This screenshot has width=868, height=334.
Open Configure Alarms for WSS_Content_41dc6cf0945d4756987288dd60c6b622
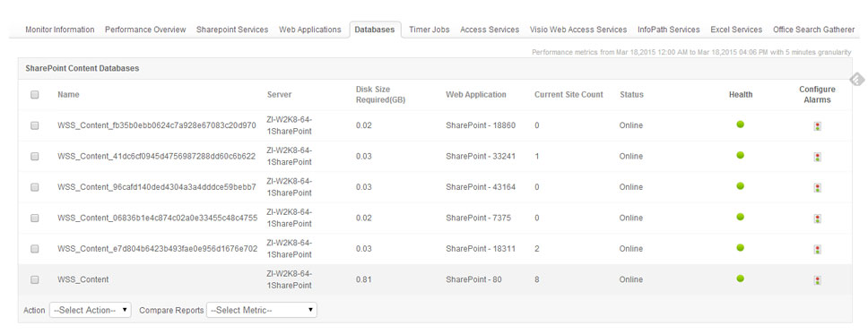tap(818, 157)
